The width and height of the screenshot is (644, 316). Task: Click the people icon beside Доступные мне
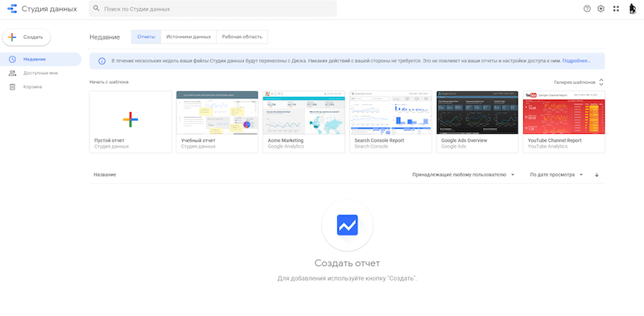click(x=12, y=73)
